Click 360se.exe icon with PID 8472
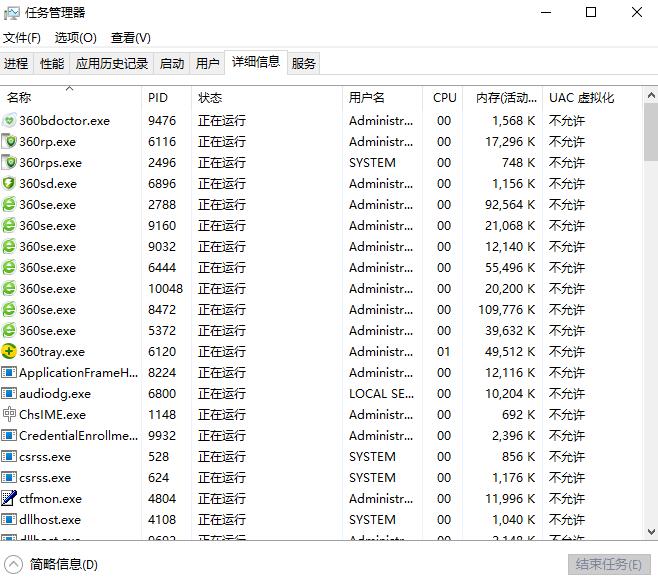Viewport: 658px width, 588px height. 9,310
